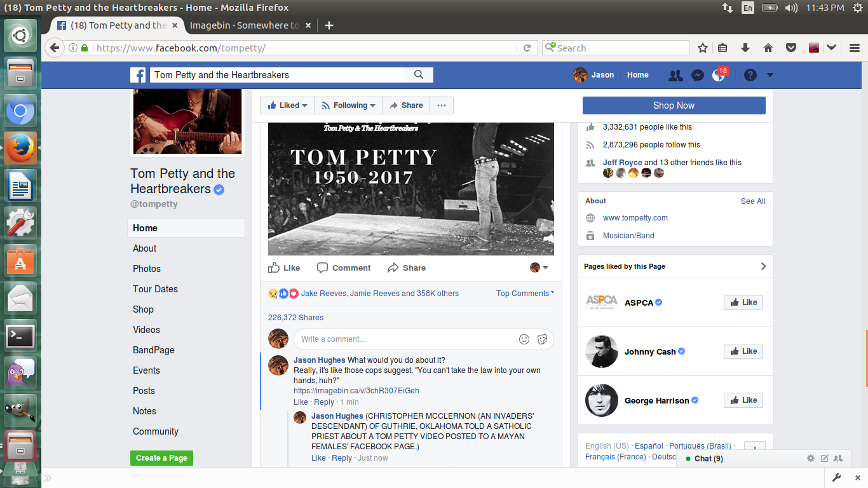
Task: Like the Tom Petty memorial post
Action: tap(284, 268)
